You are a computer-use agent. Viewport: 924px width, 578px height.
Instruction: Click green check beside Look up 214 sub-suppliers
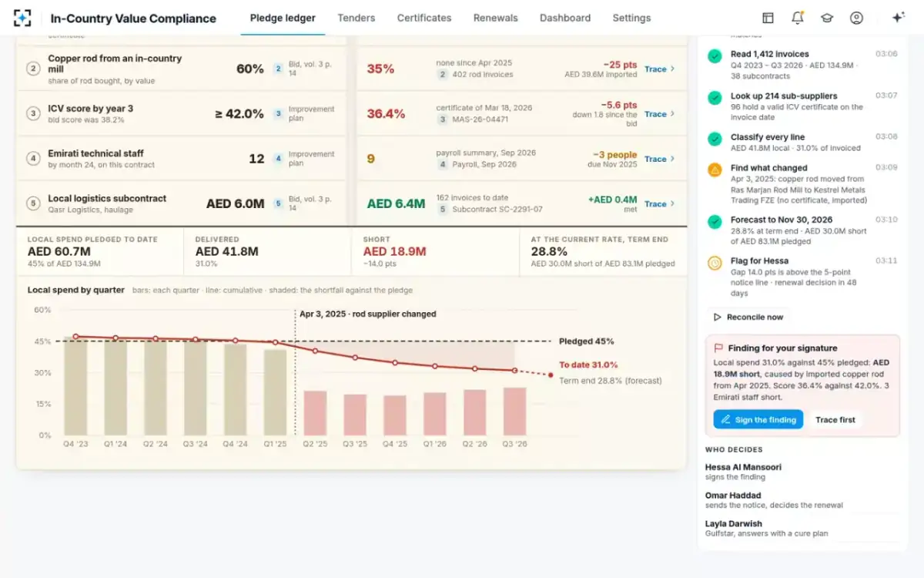715,97
